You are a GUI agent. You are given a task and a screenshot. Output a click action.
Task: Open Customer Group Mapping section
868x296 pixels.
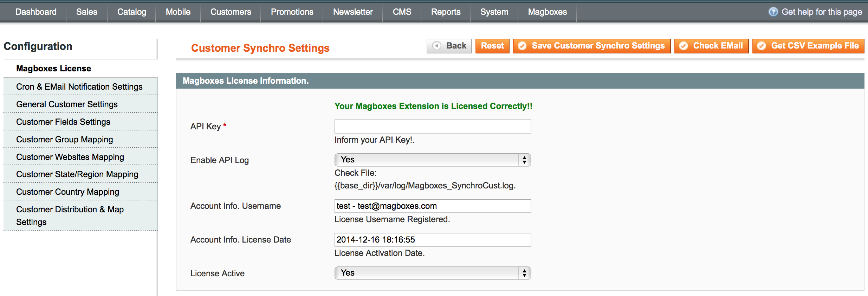click(x=80, y=139)
